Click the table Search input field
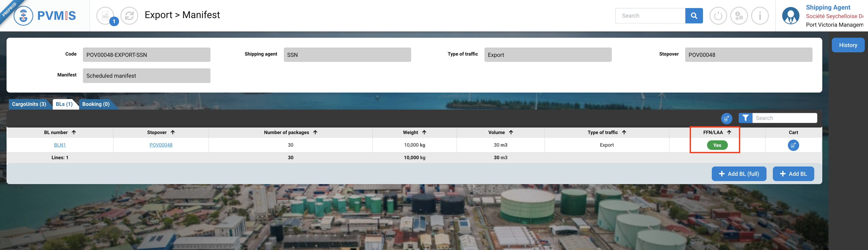Image resolution: width=868 pixels, height=250 pixels. point(784,118)
